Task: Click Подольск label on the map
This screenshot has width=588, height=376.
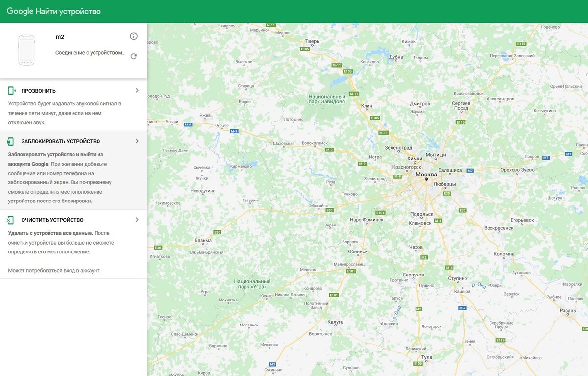Action: (421, 214)
